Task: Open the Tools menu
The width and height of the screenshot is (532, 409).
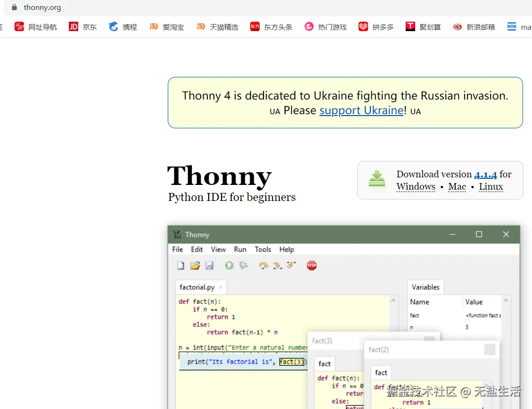Action: (x=262, y=250)
